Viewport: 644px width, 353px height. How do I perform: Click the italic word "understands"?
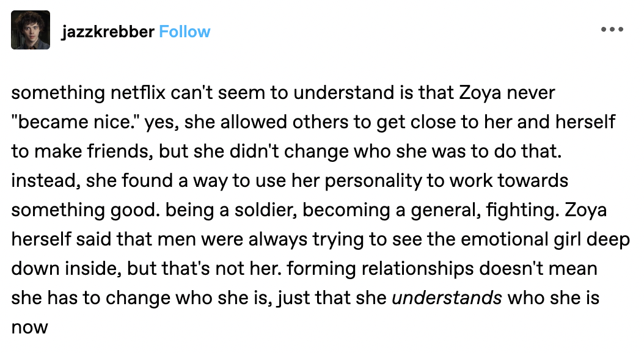pyautogui.click(x=447, y=297)
